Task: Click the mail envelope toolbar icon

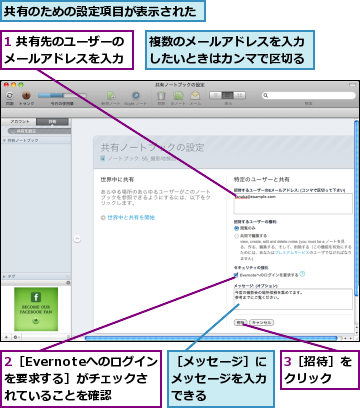Action: click(x=195, y=96)
